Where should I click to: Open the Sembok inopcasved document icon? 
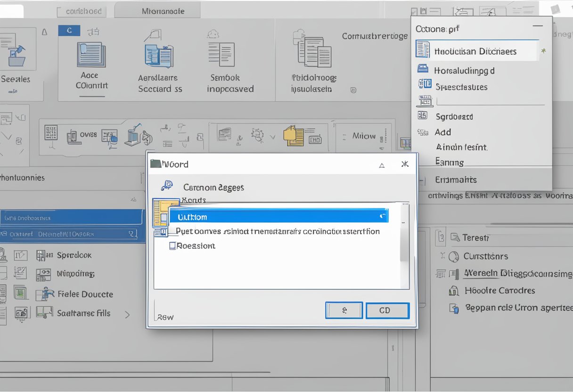tap(221, 54)
